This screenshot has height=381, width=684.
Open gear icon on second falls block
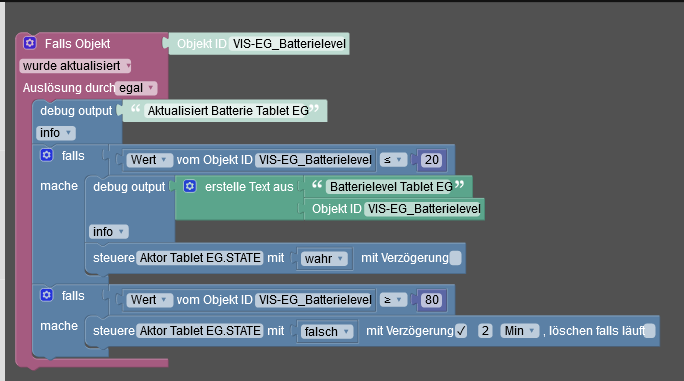[x=47, y=295]
